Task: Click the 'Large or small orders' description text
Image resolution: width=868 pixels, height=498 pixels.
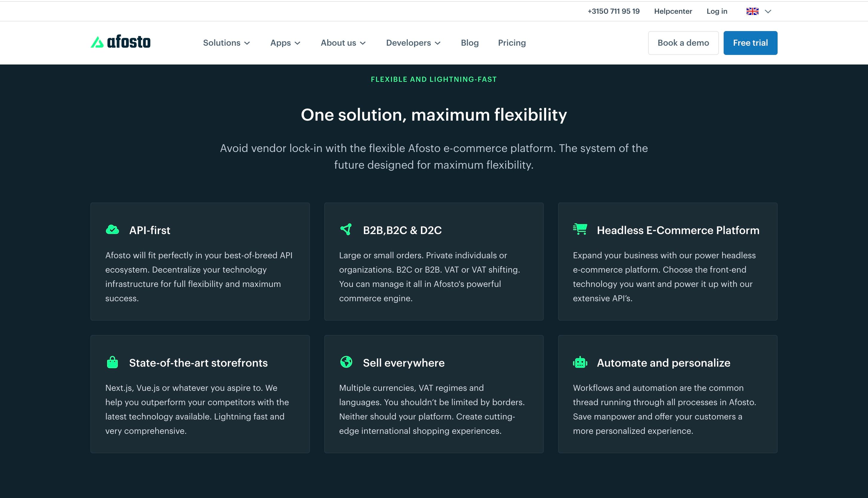Action: pyautogui.click(x=430, y=277)
